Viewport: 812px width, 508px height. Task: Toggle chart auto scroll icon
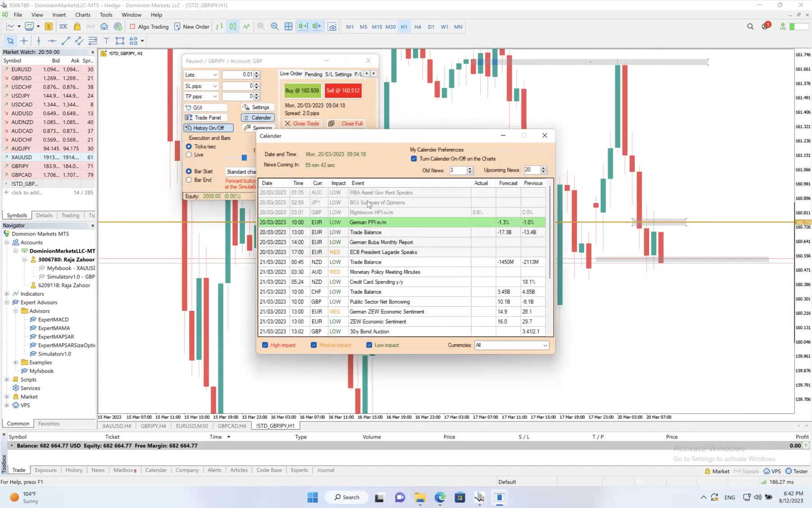click(303, 27)
